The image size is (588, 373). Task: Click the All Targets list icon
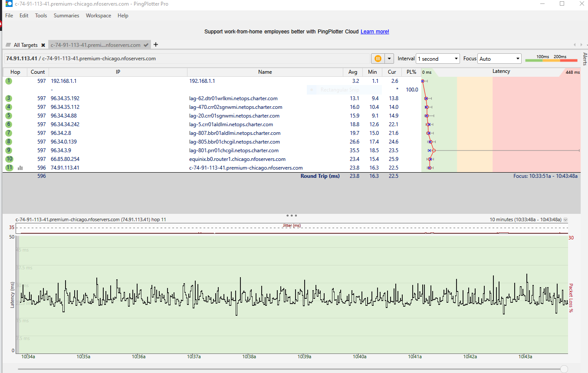tap(8, 45)
